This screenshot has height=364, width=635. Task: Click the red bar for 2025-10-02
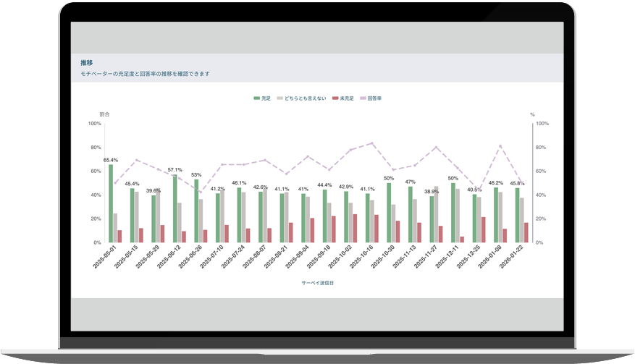click(355, 228)
